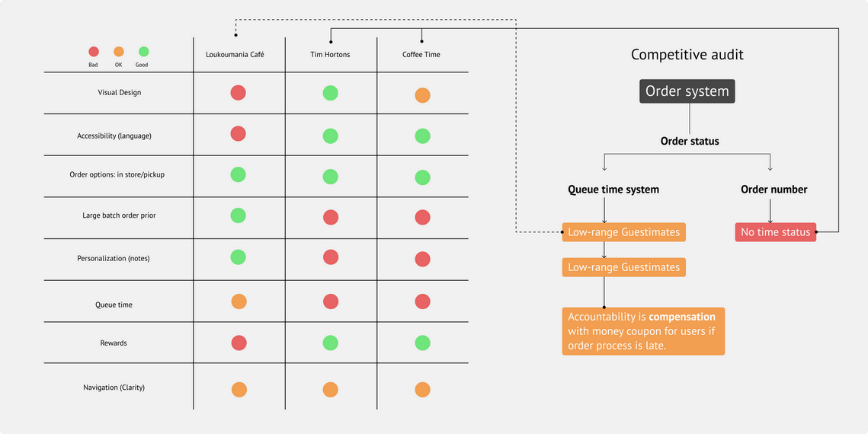Click Tim Hortons' red Personalization dot

pos(331,257)
